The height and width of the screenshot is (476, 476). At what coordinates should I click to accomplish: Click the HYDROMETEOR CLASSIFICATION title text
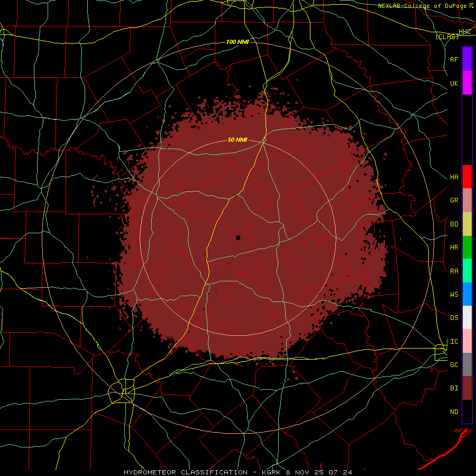(186, 472)
